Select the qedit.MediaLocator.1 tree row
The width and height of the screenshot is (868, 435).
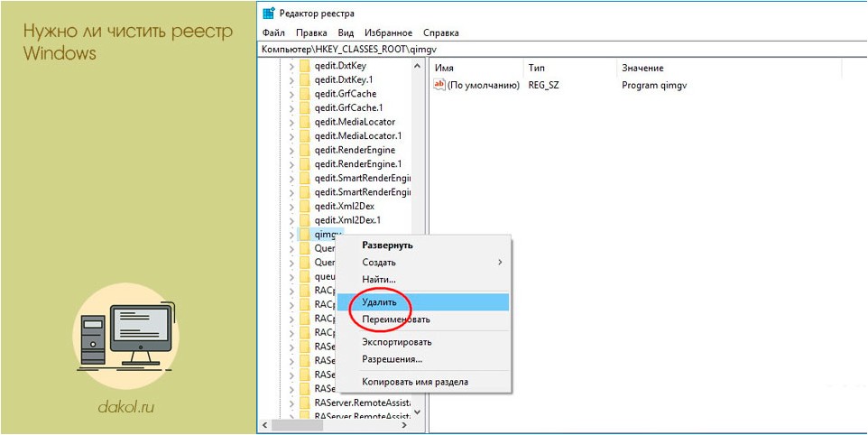[x=358, y=135]
